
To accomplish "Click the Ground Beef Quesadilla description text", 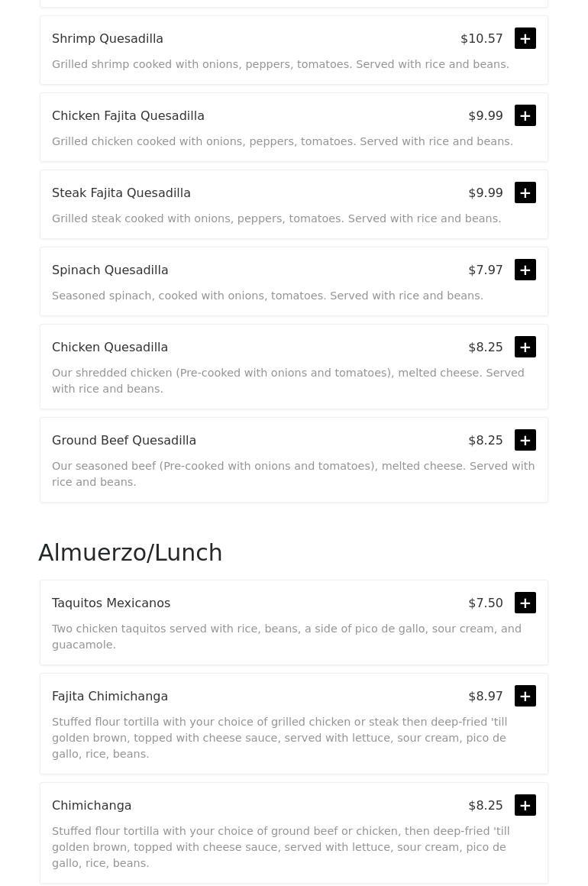I will click(293, 474).
